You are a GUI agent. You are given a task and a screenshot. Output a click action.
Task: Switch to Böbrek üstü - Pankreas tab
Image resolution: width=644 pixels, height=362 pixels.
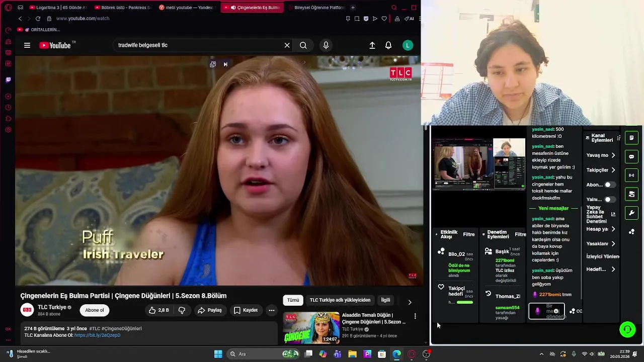123,8
